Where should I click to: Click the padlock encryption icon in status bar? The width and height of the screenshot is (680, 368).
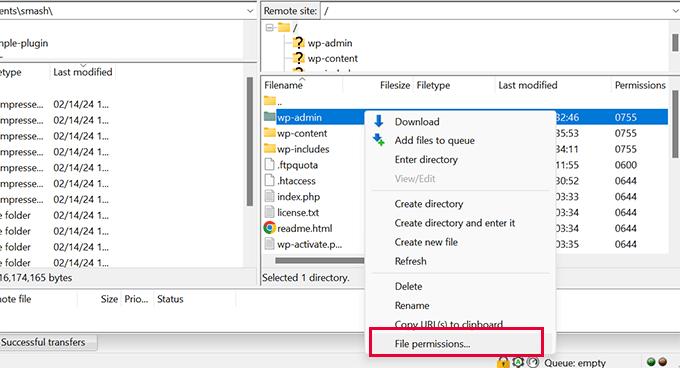503,362
